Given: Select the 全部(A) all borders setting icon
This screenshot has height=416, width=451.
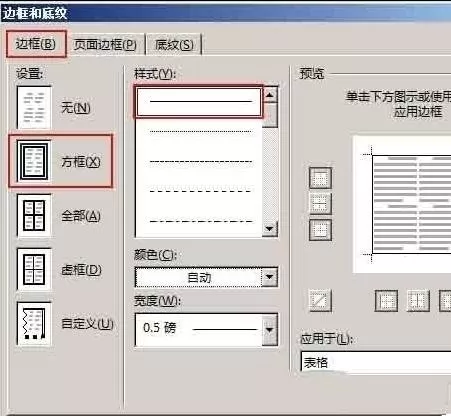Looking at the screenshot, I should coord(34,215).
